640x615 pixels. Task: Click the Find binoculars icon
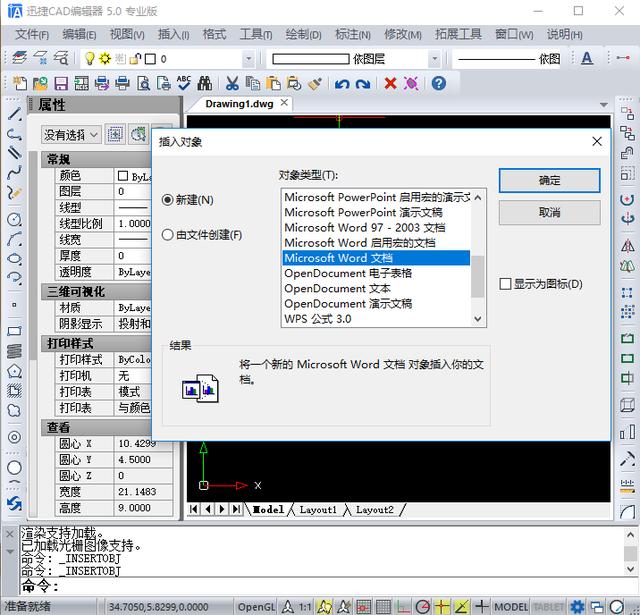coord(205,84)
